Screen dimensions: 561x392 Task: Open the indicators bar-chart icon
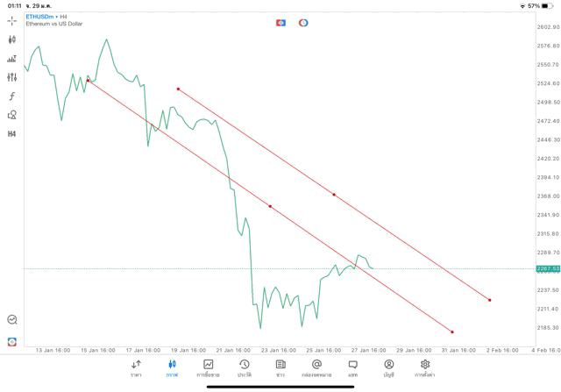12,59
